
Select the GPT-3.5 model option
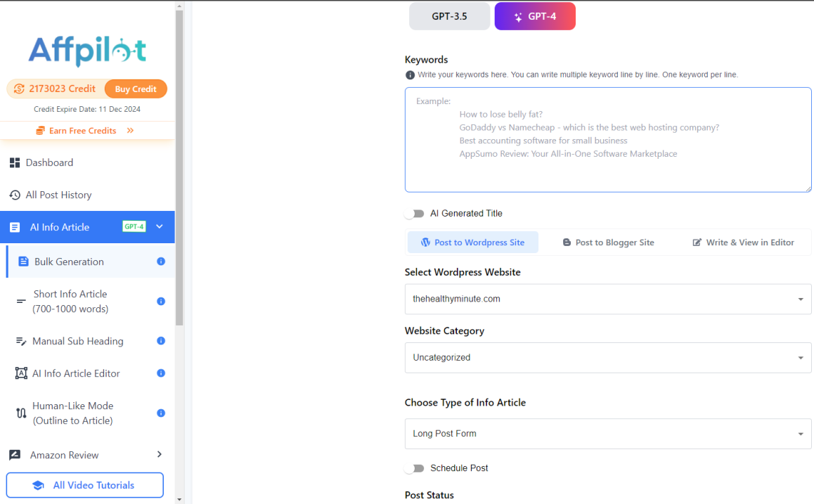450,16
